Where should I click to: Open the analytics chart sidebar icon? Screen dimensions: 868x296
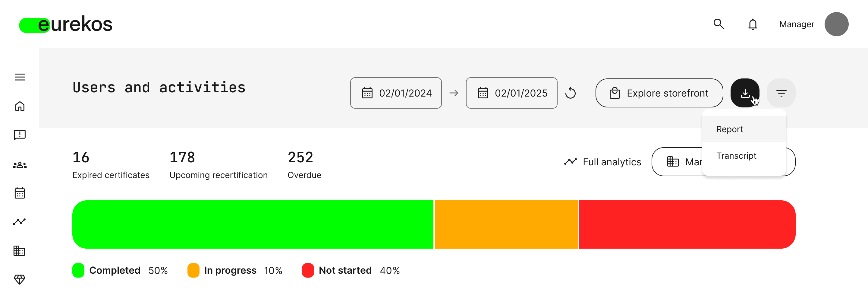[19, 222]
